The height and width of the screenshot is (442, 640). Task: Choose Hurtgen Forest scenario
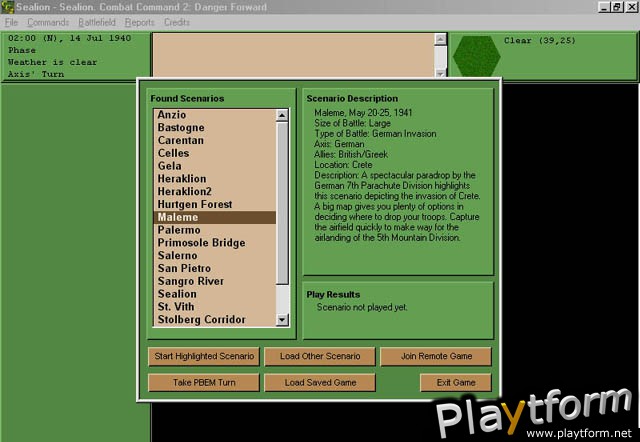click(194, 205)
